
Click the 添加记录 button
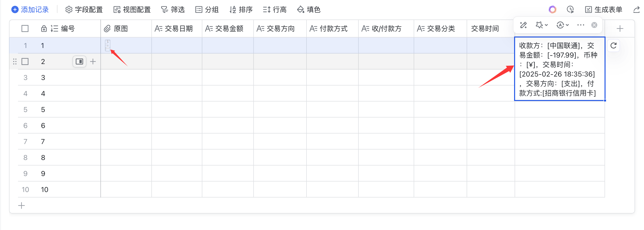(x=30, y=10)
